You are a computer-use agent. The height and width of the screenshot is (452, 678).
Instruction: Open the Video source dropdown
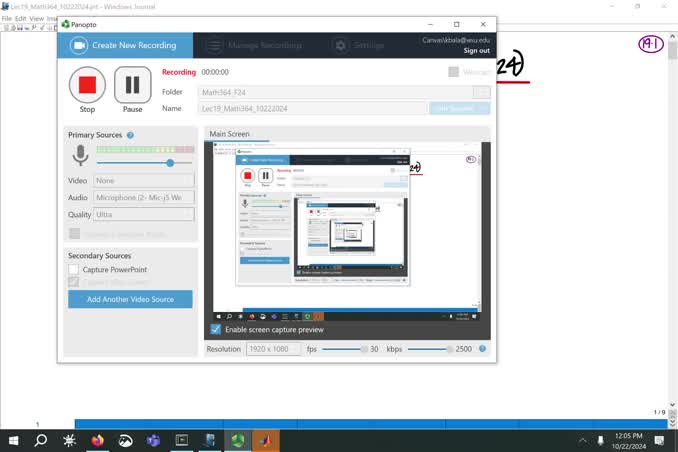point(144,181)
